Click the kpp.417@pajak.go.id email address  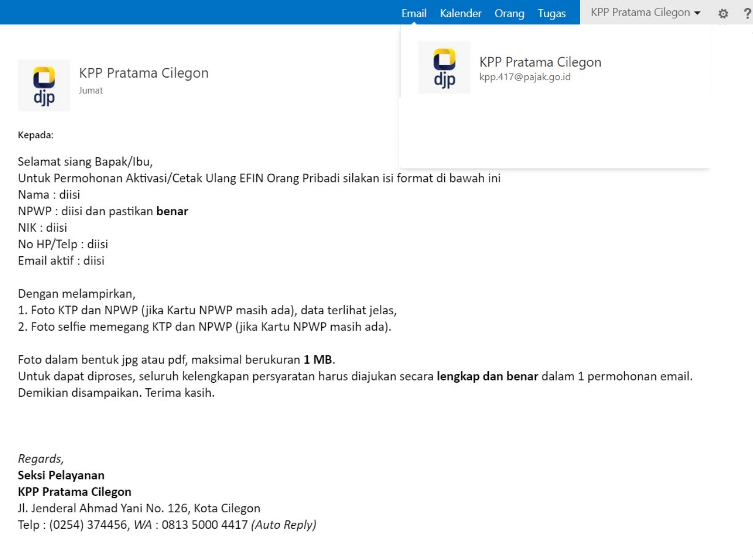tap(525, 77)
